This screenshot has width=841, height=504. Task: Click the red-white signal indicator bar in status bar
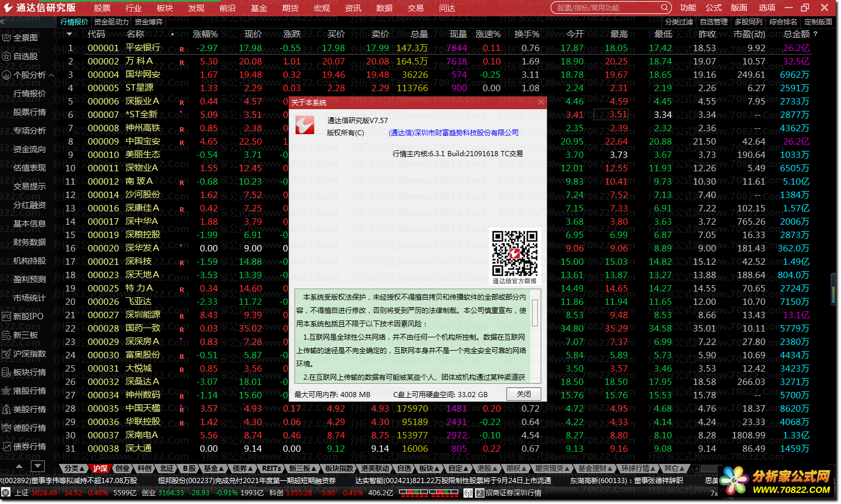430,493
